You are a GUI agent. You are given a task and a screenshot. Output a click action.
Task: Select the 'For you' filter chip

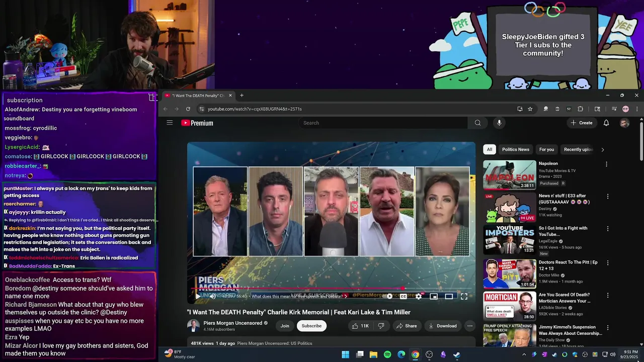pyautogui.click(x=546, y=149)
